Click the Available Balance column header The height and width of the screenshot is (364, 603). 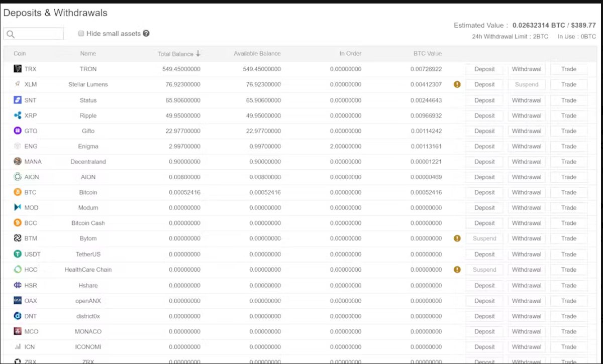(257, 53)
